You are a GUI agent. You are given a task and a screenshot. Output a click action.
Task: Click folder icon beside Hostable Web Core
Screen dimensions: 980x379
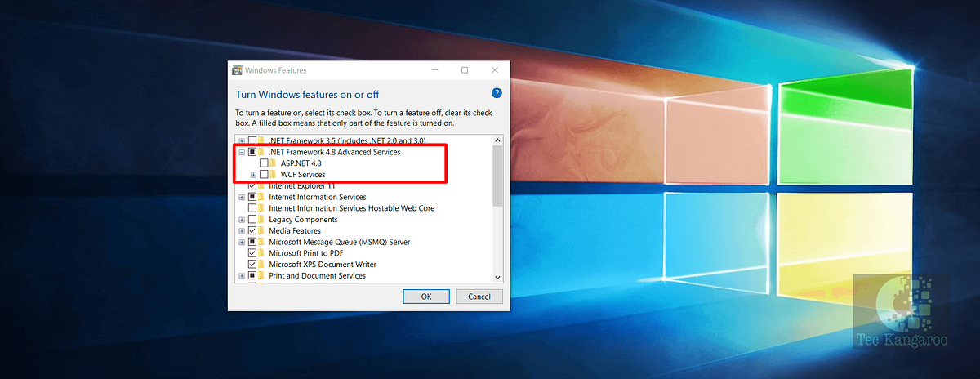coord(263,208)
